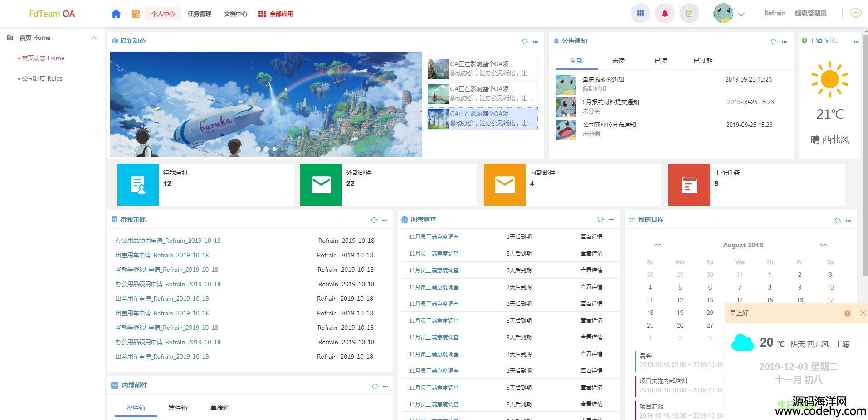This screenshot has width=868, height=420.
Task: Refresh the 我的日程 panel
Action: tap(838, 221)
